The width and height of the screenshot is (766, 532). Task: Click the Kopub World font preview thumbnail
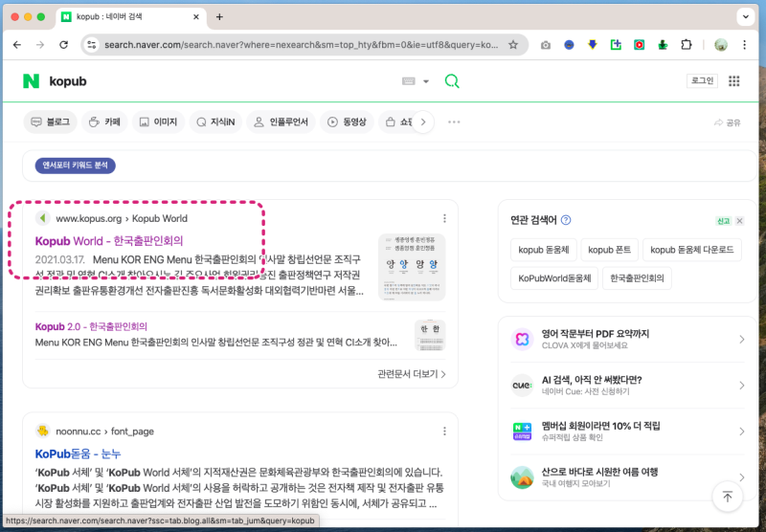[x=412, y=267]
